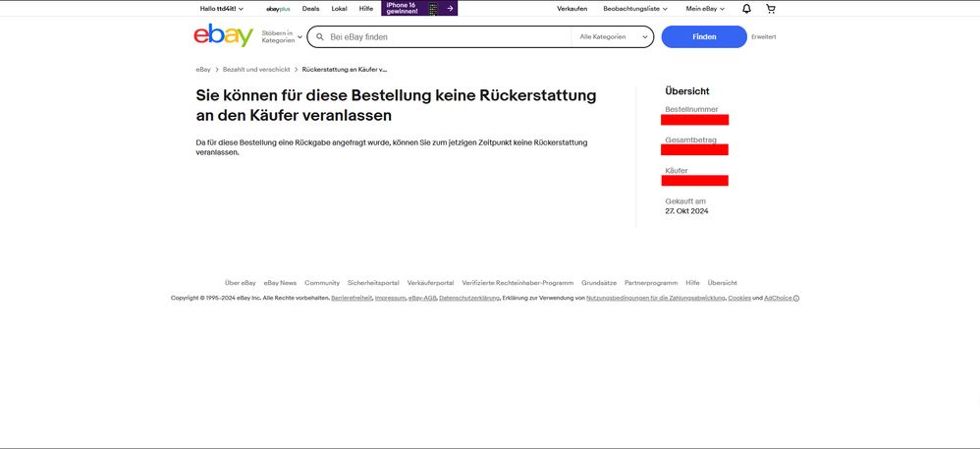
Task: Open the Alle Kategorien dropdown
Action: tap(613, 37)
